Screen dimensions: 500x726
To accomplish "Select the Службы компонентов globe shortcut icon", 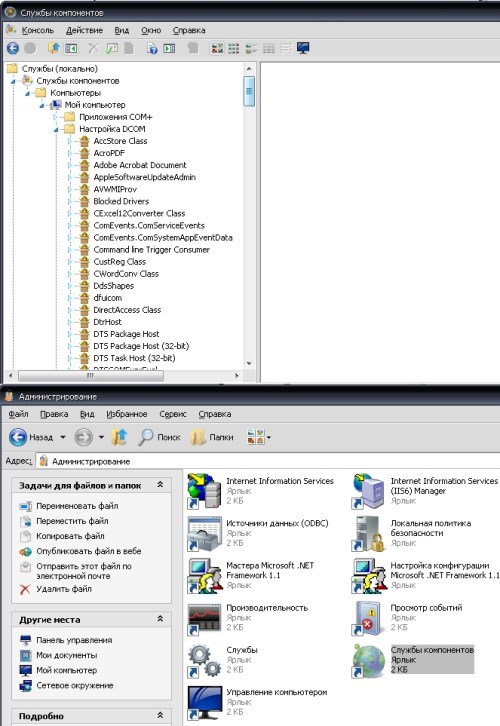I will 369,660.
